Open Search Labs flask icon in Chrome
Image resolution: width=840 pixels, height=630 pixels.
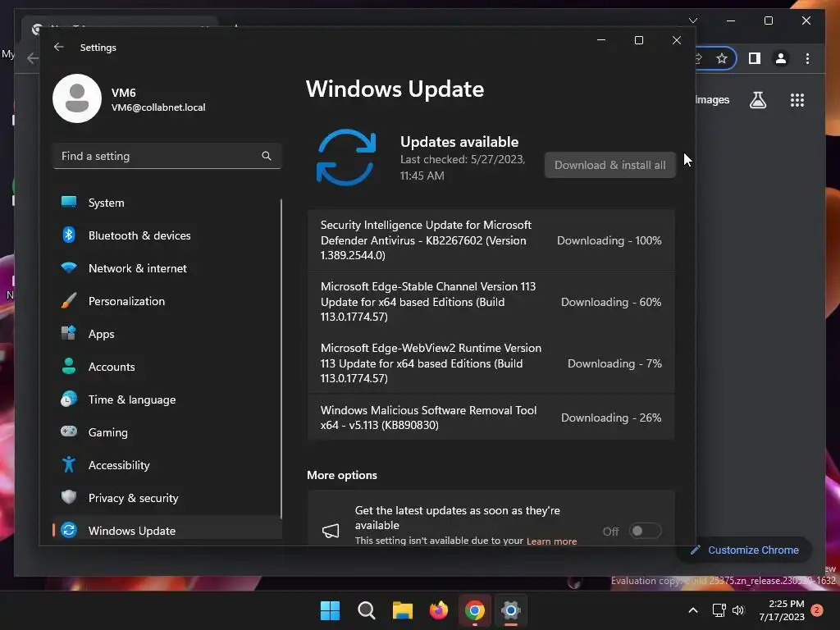point(757,100)
